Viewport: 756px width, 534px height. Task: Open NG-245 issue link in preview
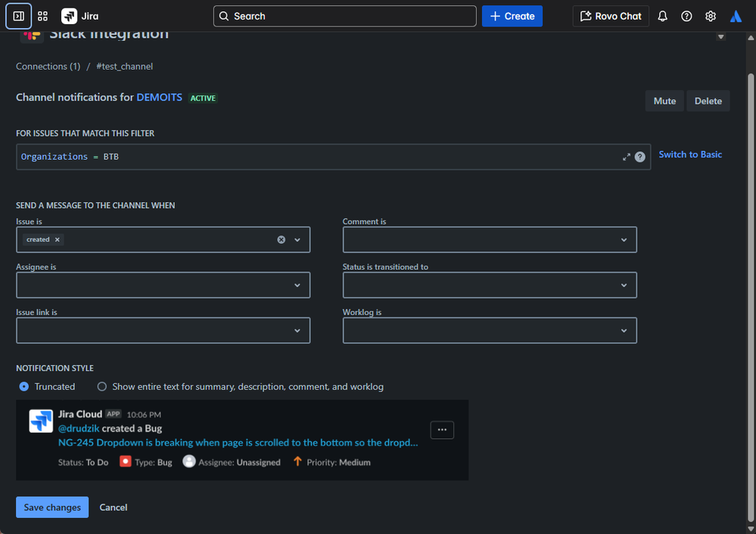[238, 442]
